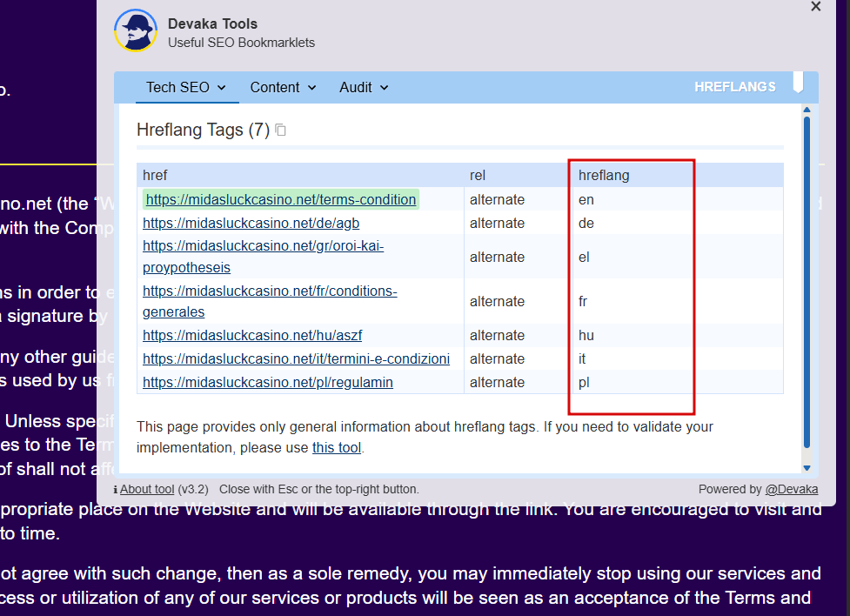Open the Hungarian /hu/aszf link
Image resolution: width=850 pixels, height=616 pixels.
coord(252,335)
